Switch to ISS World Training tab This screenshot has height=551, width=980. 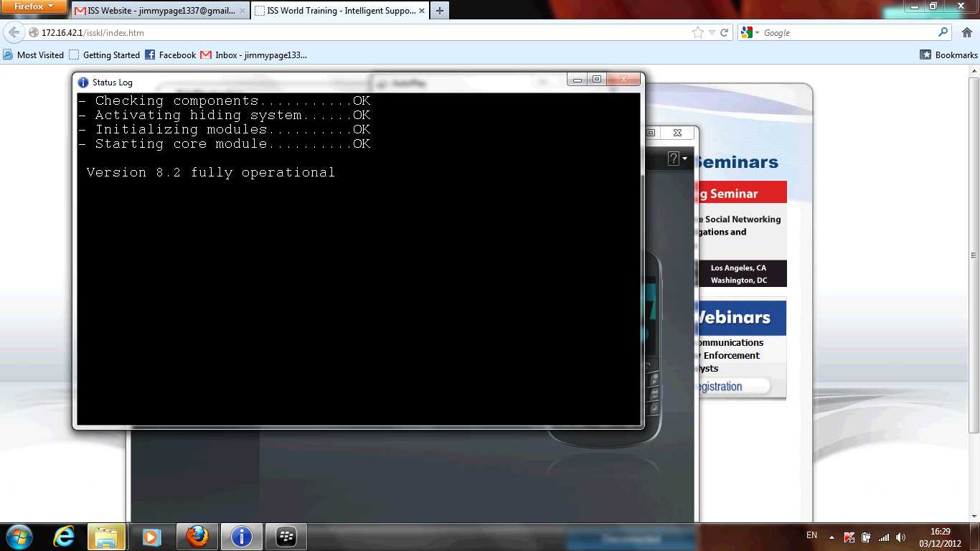tap(340, 11)
